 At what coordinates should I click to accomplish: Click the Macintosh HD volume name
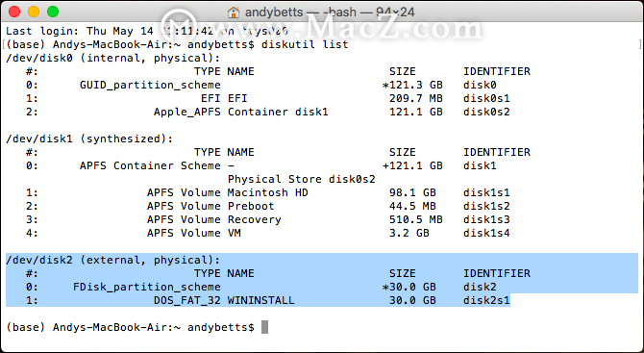[x=268, y=192]
